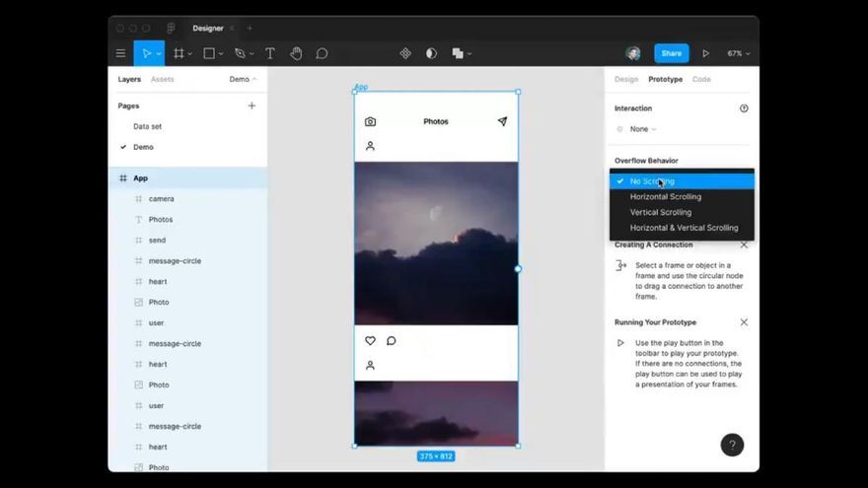Open the Interaction None dropdown
This screenshot has width=868, height=488.
642,129
